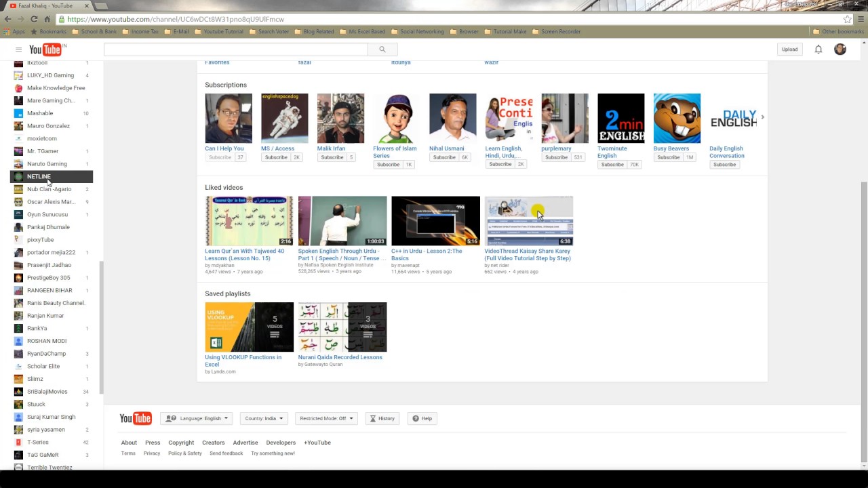
Task: Open the Language: English dropdown
Action: point(197,418)
